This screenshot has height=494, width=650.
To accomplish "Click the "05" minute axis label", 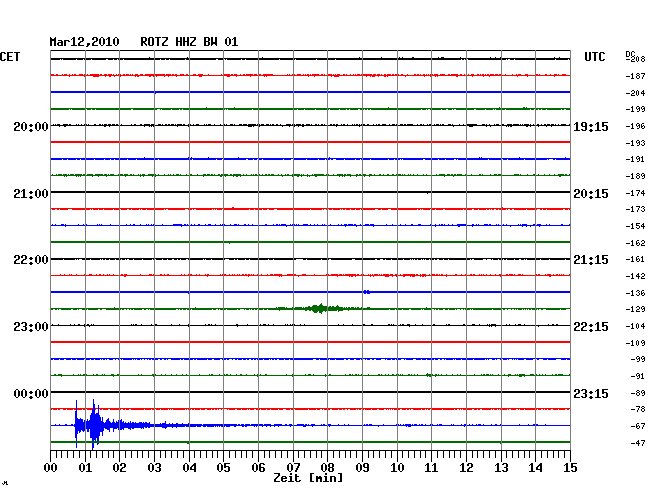I will 223,468.
